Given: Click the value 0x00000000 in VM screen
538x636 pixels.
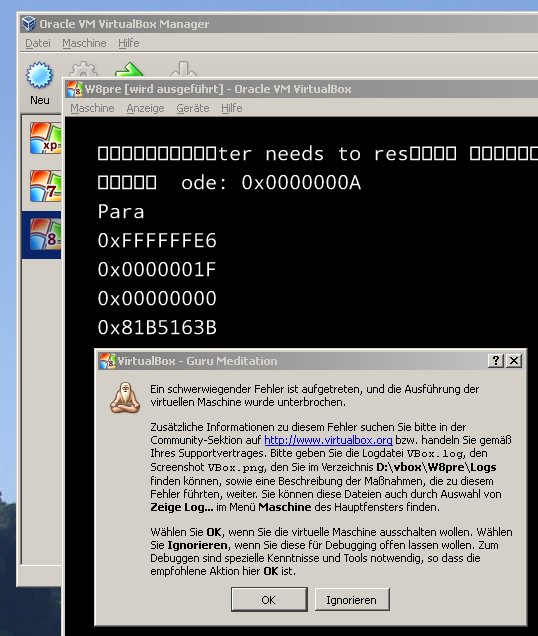Looking at the screenshot, I should tap(157, 299).
